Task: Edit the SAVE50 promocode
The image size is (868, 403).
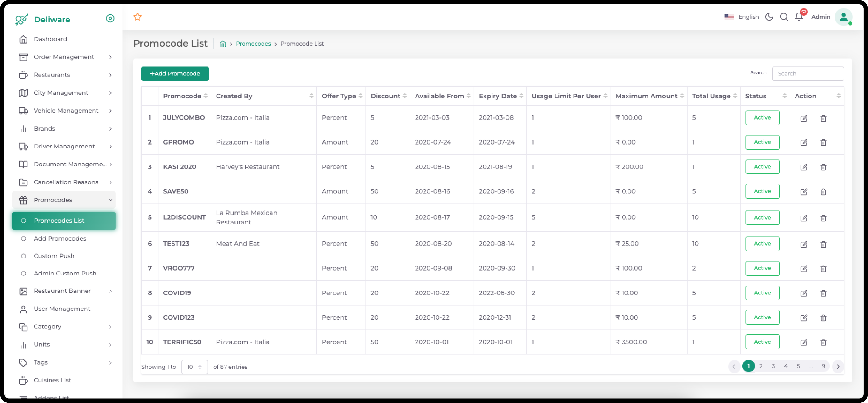Action: tap(804, 192)
